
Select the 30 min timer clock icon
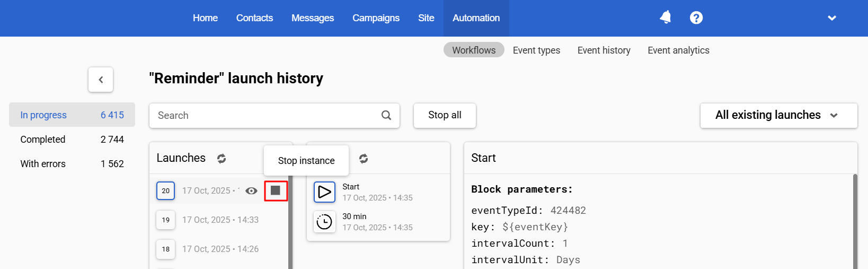(x=324, y=222)
